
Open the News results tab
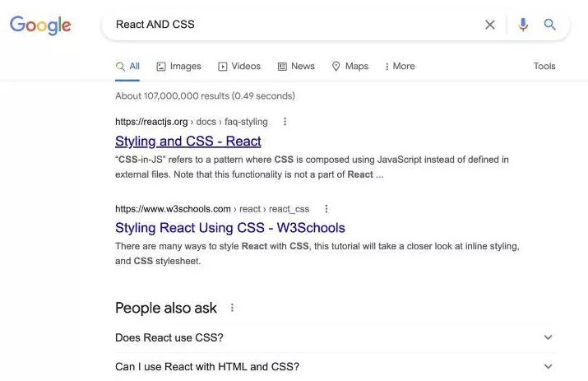pyautogui.click(x=296, y=66)
